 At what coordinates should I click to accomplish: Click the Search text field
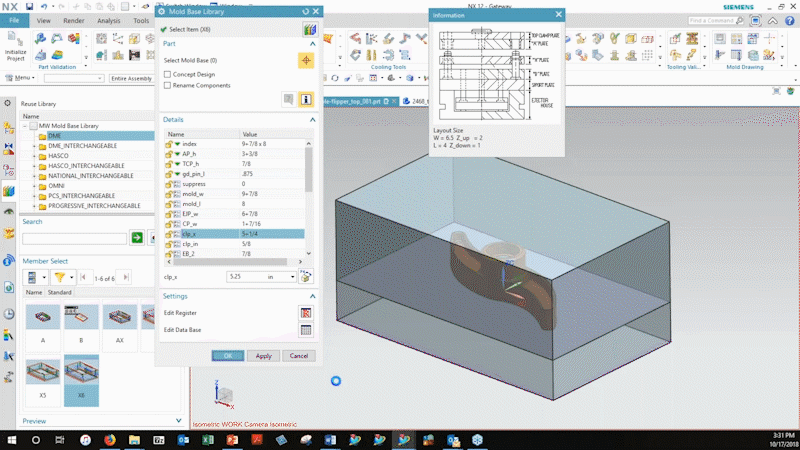[x=74, y=238]
